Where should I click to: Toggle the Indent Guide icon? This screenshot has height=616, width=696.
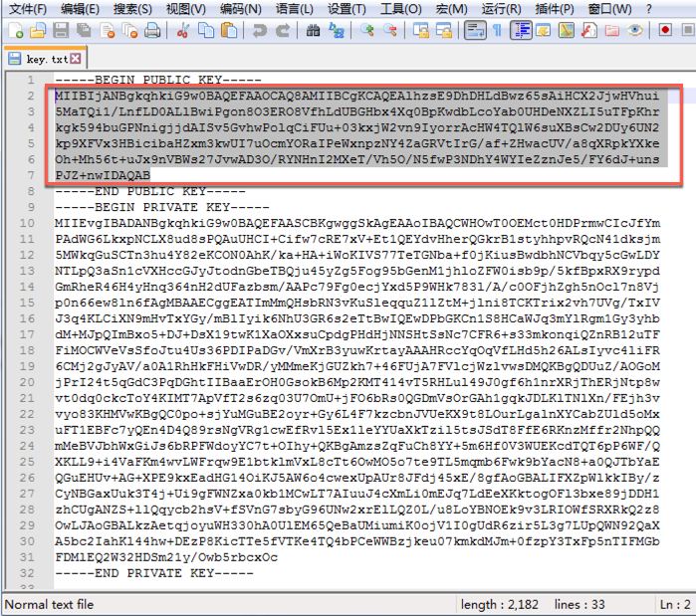(x=521, y=30)
